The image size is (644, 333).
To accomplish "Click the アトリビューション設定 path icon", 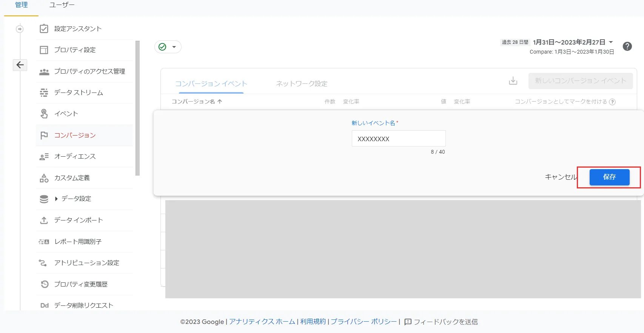I will pyautogui.click(x=43, y=263).
